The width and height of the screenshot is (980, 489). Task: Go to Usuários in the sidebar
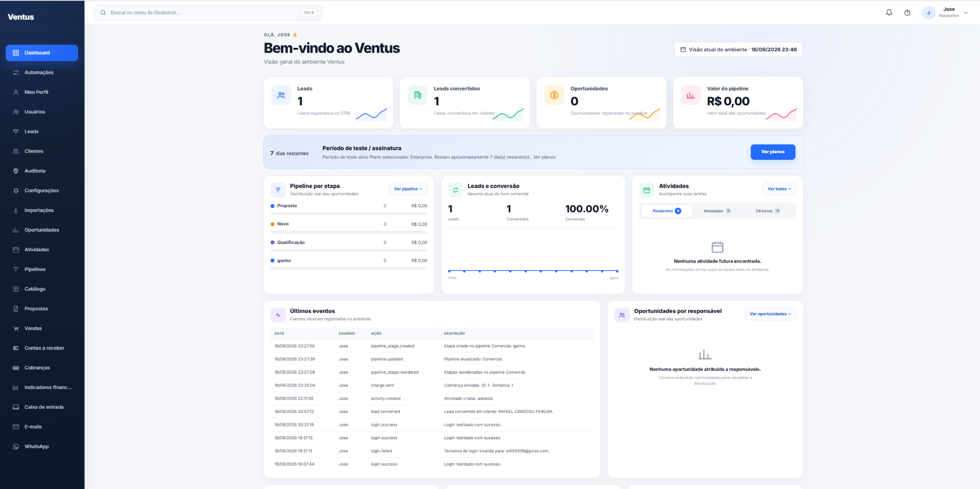42,112
